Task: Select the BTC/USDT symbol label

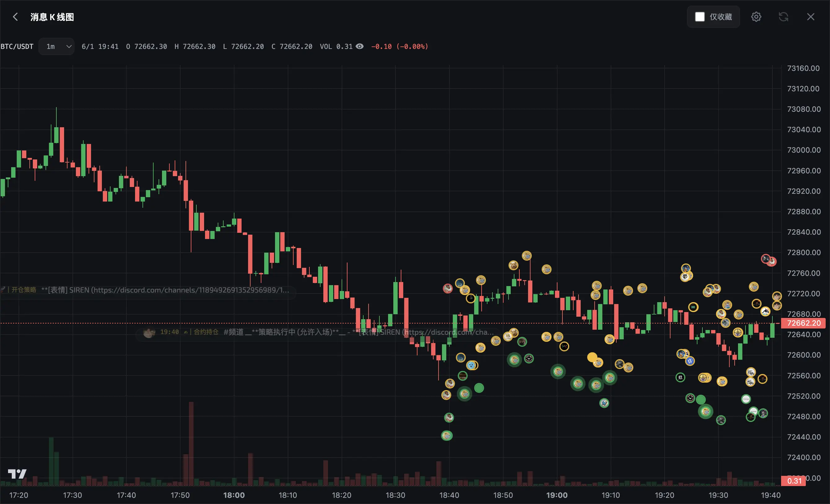Action: point(17,46)
